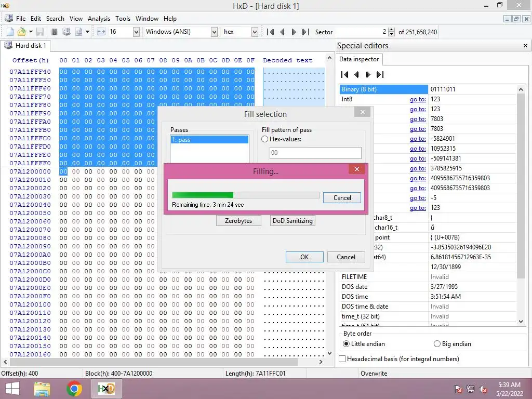The width and height of the screenshot is (532, 399).
Task: Click the network tray icon
Action: coord(471,389)
